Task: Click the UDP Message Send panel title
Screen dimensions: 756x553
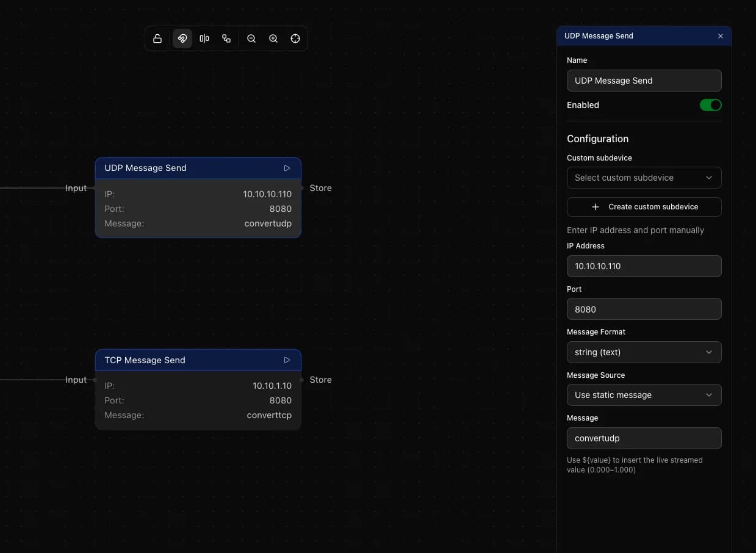Action: 599,36
